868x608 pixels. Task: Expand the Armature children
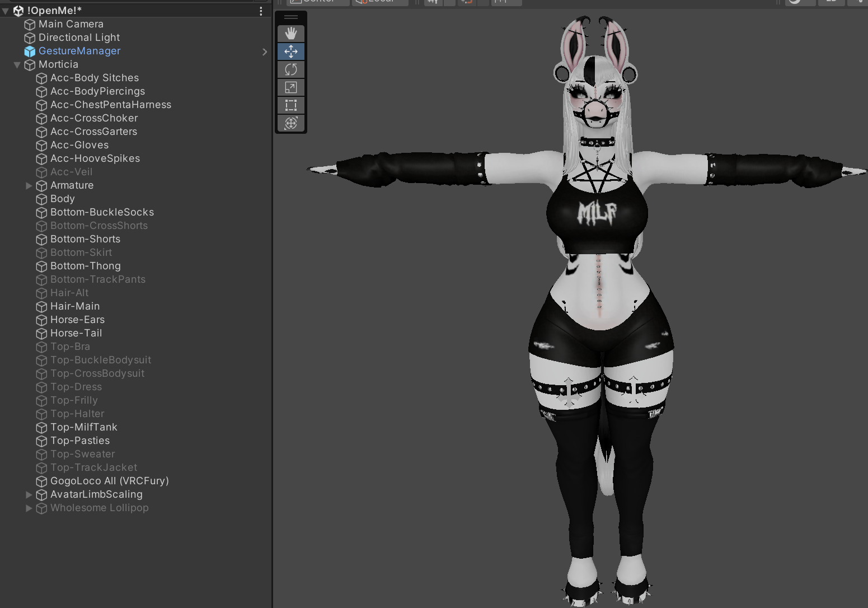[29, 185]
